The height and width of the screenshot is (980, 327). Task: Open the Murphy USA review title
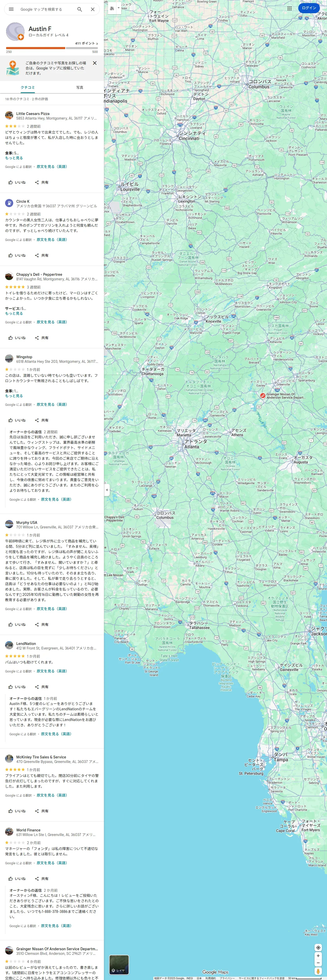pyautogui.click(x=27, y=522)
